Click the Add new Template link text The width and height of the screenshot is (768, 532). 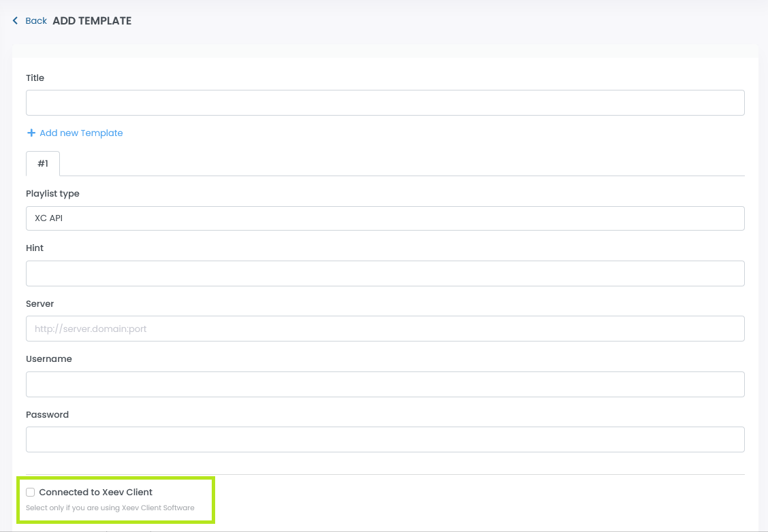81,133
